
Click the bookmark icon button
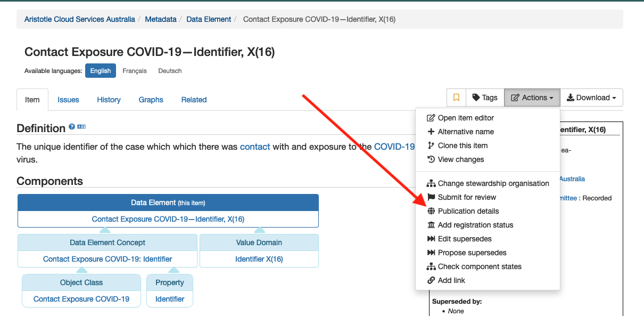point(456,98)
